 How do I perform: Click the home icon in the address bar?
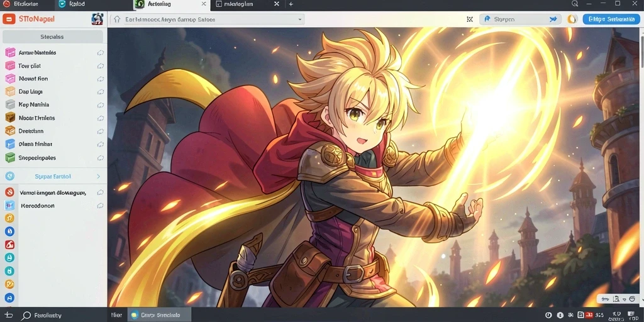click(117, 19)
